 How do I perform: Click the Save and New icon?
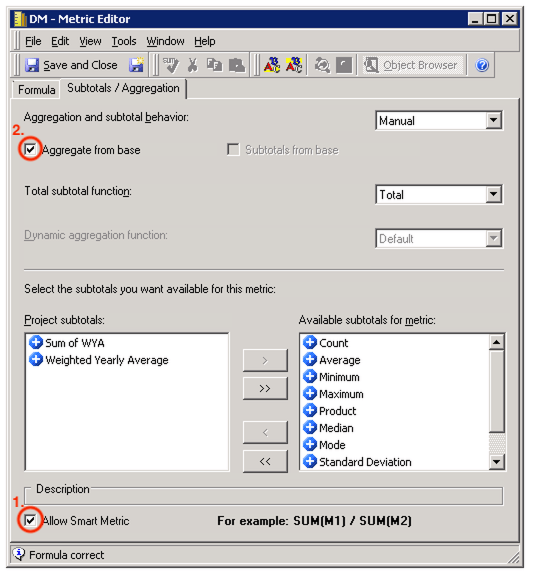[136, 65]
